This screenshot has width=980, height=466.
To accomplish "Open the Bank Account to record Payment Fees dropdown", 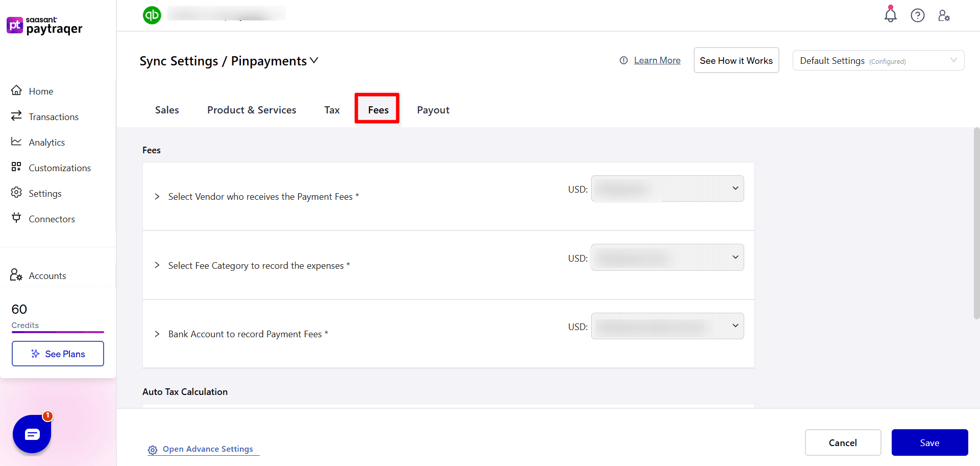I will pyautogui.click(x=667, y=325).
